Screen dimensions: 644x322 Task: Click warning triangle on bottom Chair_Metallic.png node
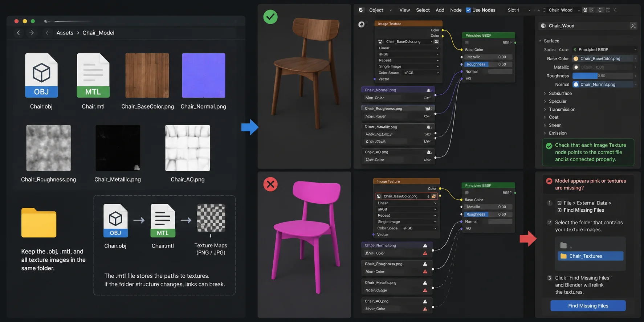click(425, 282)
